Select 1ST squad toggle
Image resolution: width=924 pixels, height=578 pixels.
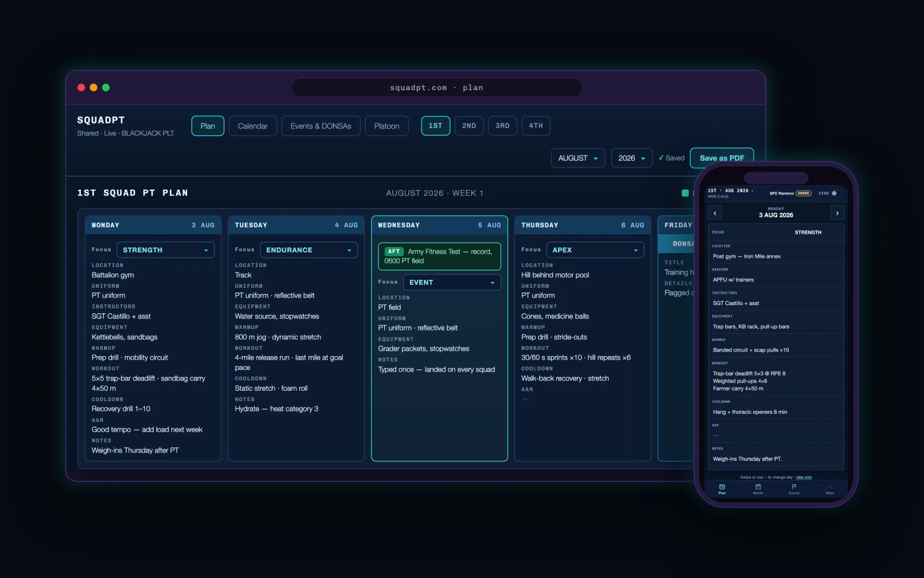435,125
